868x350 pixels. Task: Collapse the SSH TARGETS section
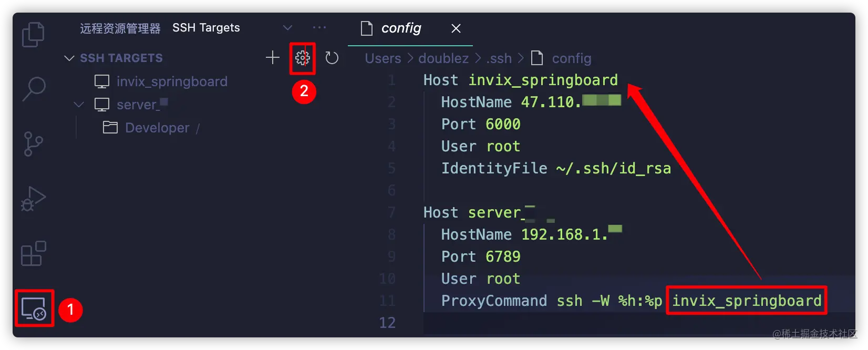[69, 58]
